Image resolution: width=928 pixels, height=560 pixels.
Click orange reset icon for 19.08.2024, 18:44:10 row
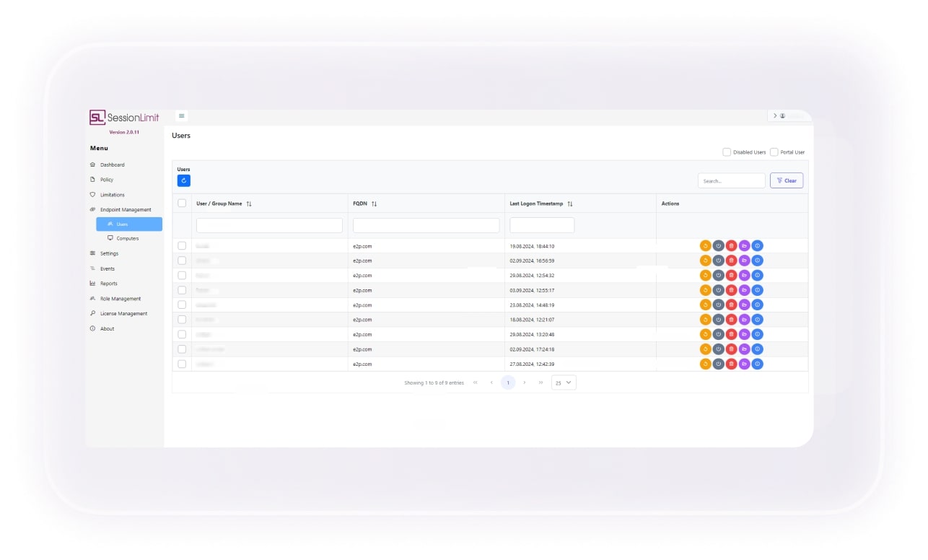point(706,246)
